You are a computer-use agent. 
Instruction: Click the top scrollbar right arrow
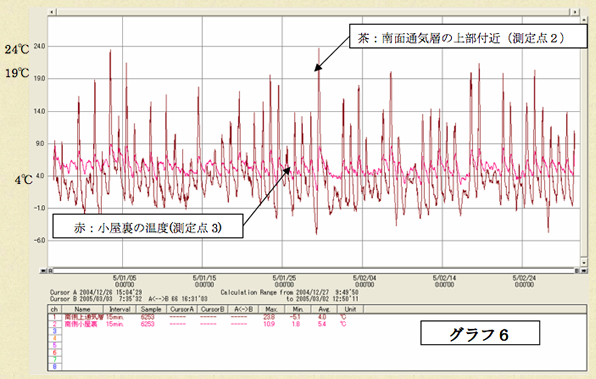coord(575,12)
